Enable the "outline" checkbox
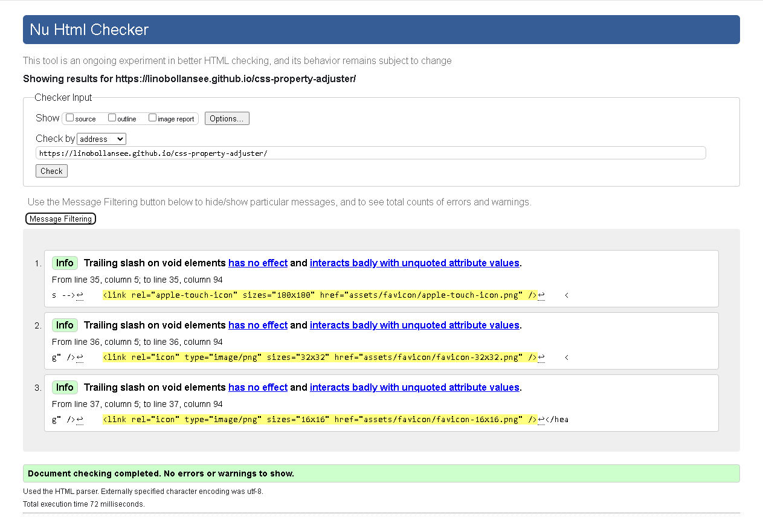This screenshot has width=763, height=532. click(x=112, y=117)
